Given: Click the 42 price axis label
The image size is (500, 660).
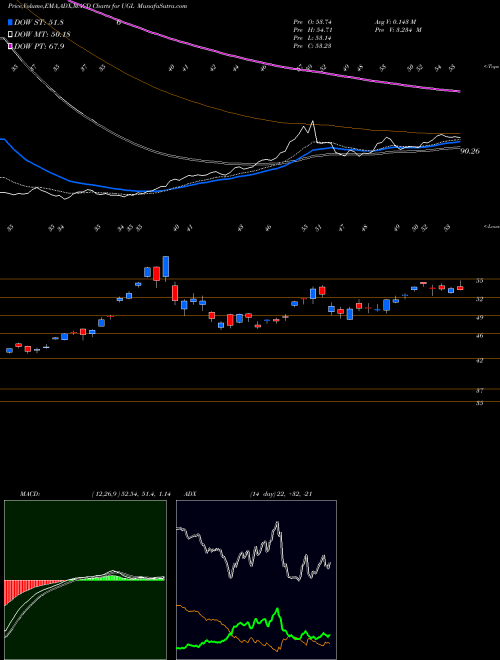Looking at the screenshot, I should 480,360.
